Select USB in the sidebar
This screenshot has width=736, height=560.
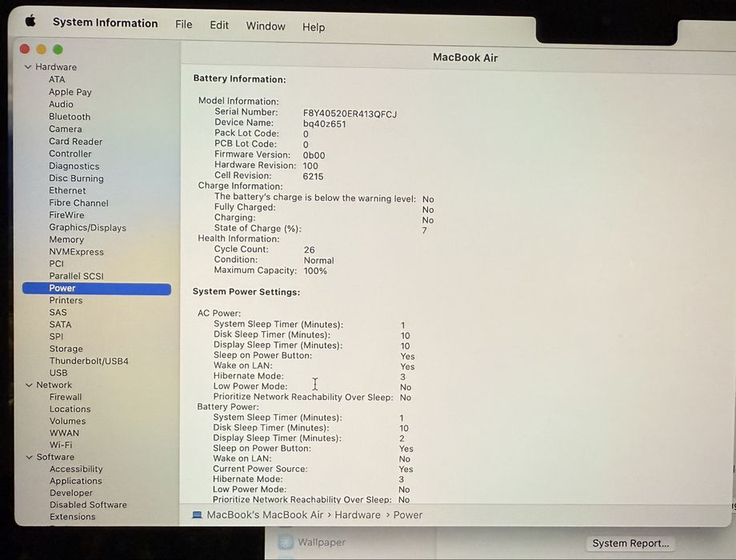(58, 373)
